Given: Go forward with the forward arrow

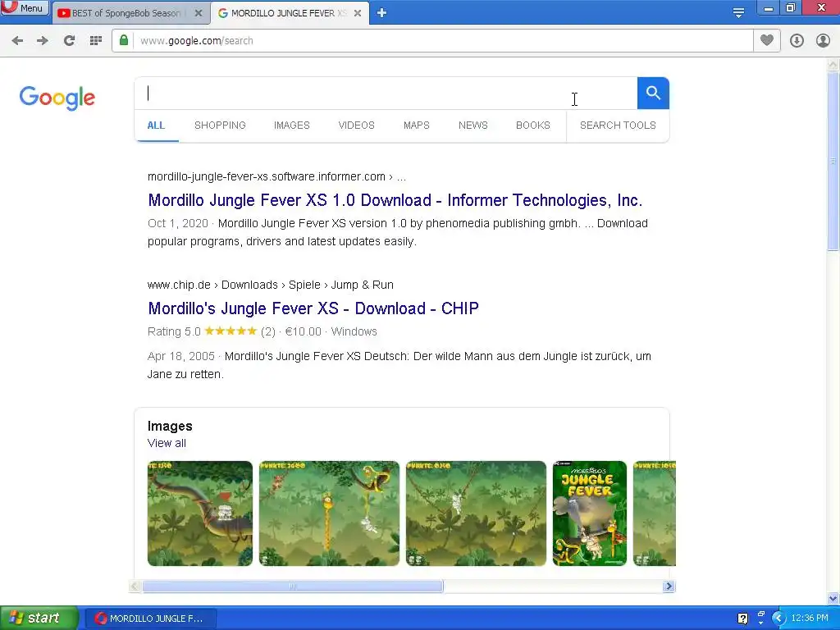Looking at the screenshot, I should [x=43, y=41].
